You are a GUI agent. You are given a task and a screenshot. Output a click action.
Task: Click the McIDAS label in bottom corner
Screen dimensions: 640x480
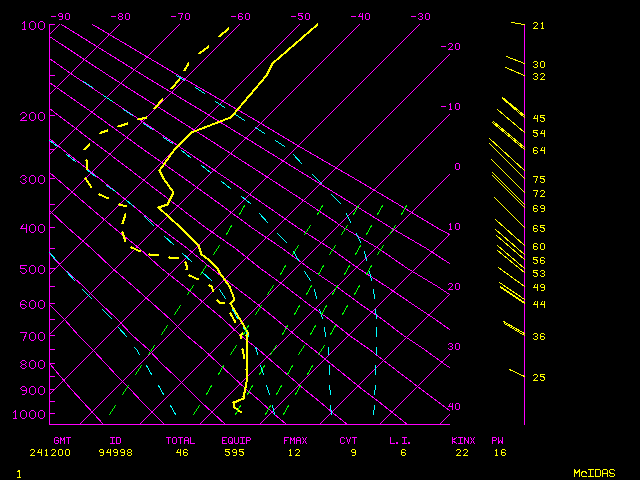(594, 472)
